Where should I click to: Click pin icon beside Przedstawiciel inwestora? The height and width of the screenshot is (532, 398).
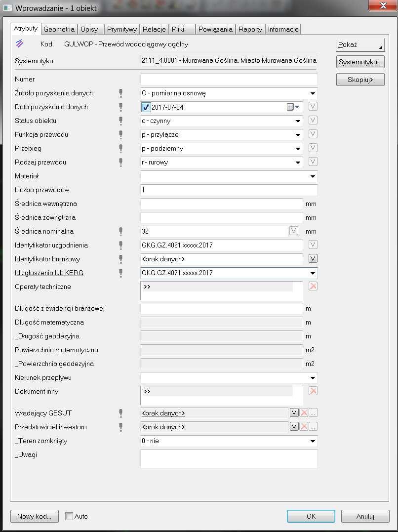(120, 427)
